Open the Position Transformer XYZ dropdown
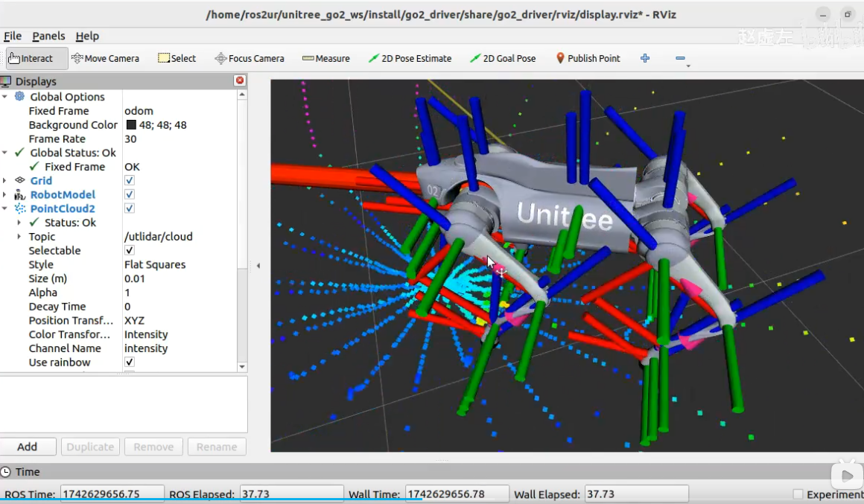Screen dimensions: 864x504 click(x=180, y=320)
